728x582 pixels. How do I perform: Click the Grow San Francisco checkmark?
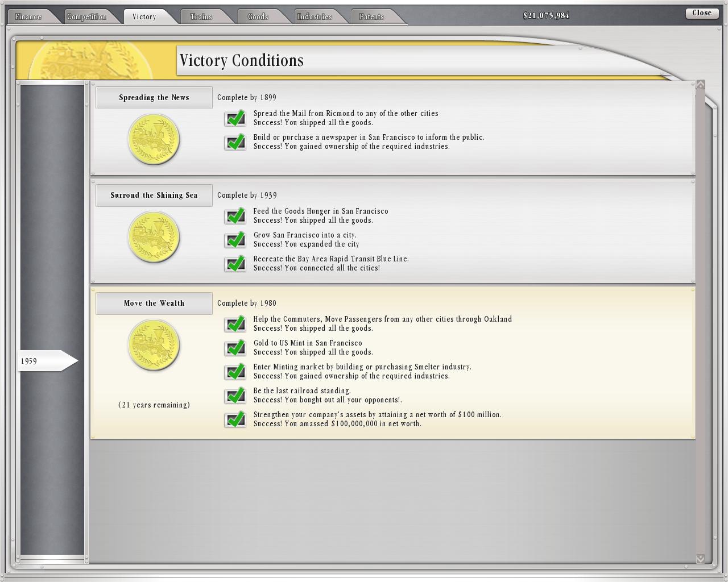[235, 240]
